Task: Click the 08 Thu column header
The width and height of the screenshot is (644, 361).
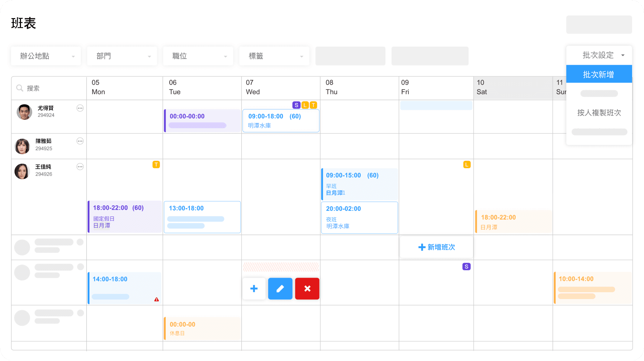Action: (360, 87)
